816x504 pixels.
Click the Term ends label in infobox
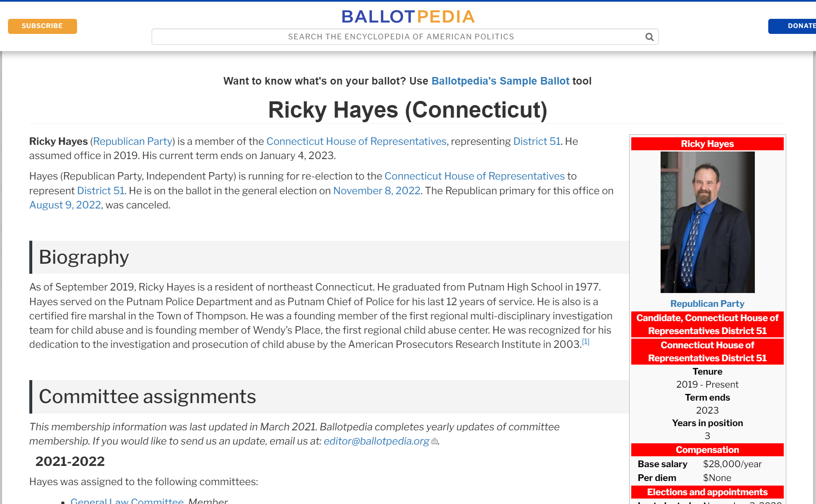707,398
